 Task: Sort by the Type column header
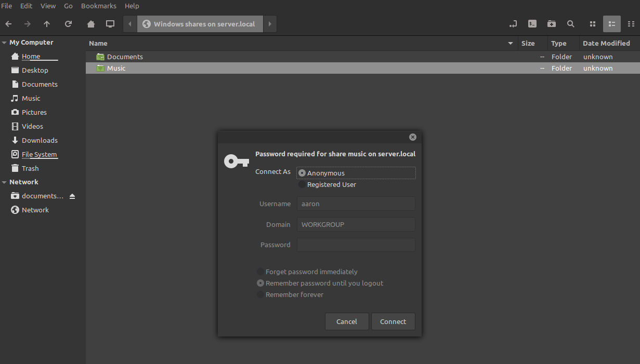coord(563,44)
